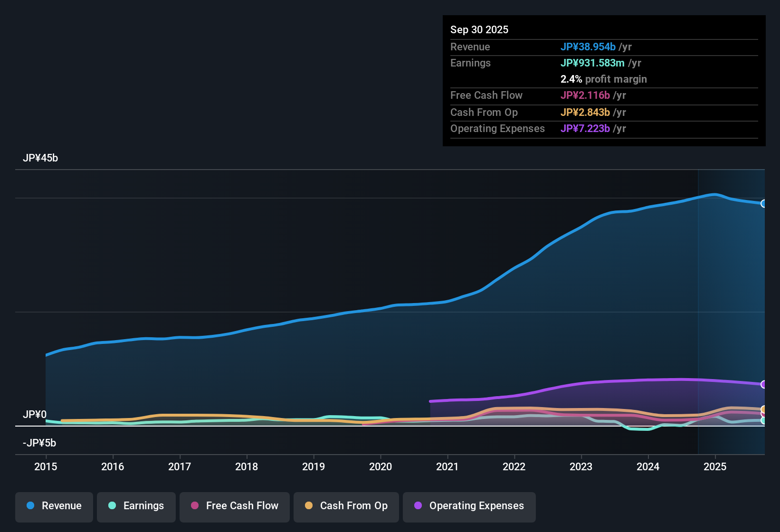Click the JP¥38.954b revenue value
The height and width of the screenshot is (532, 780).
pyautogui.click(x=588, y=47)
